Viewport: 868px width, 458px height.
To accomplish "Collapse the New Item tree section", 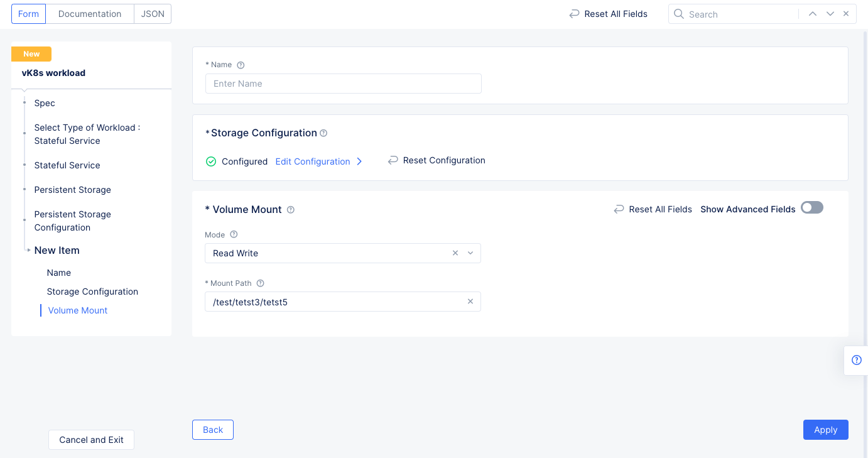I will (x=29, y=250).
